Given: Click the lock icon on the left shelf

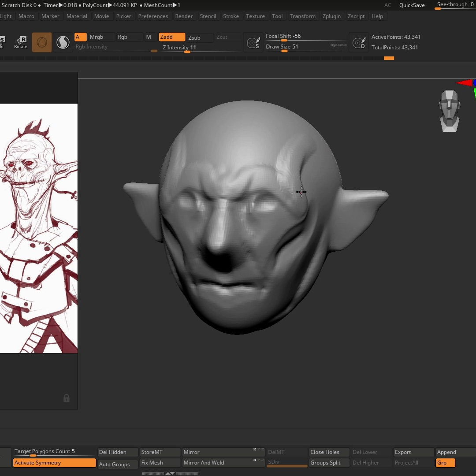Looking at the screenshot, I should [x=67, y=398].
